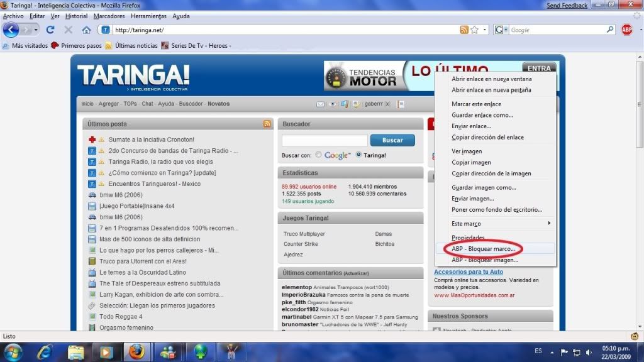Click the network tray icon

(577, 352)
